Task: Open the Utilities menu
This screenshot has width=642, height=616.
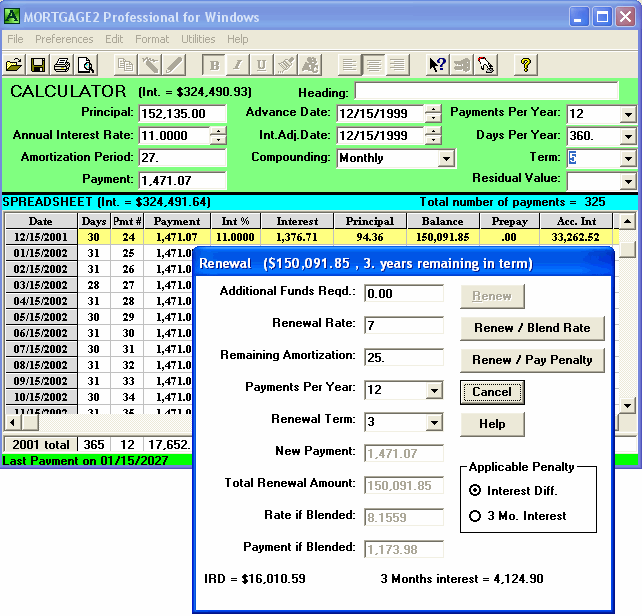Action: [198, 39]
